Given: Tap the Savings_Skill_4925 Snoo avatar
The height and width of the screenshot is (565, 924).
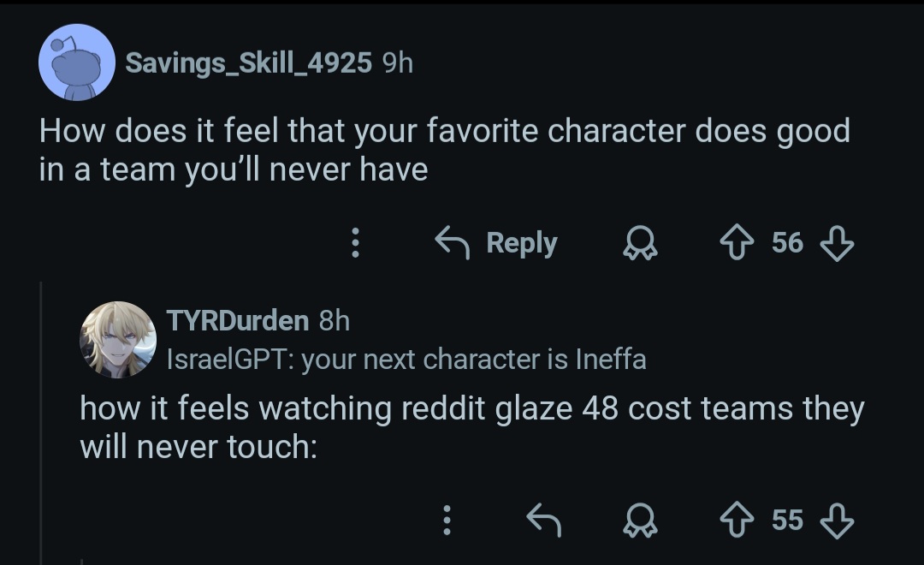Looking at the screenshot, I should point(77,62).
